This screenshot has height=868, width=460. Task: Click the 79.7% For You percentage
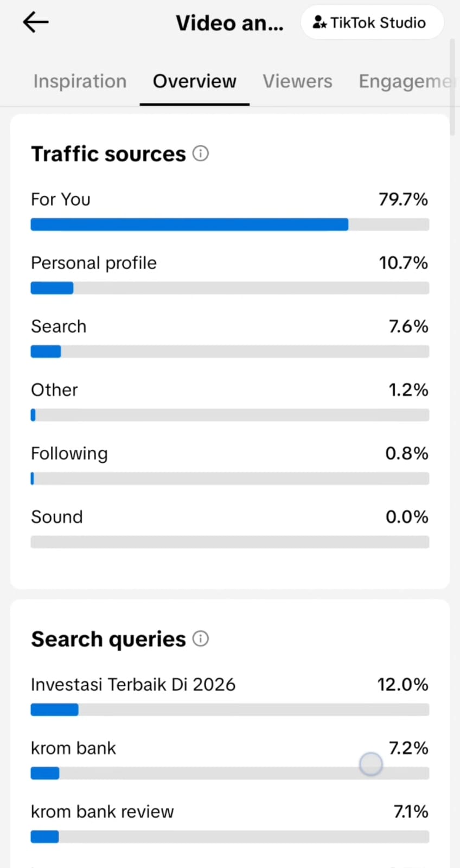pos(403,200)
